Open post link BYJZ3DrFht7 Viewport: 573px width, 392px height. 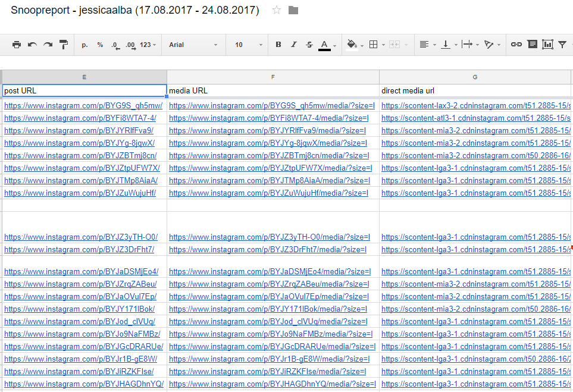click(x=79, y=249)
